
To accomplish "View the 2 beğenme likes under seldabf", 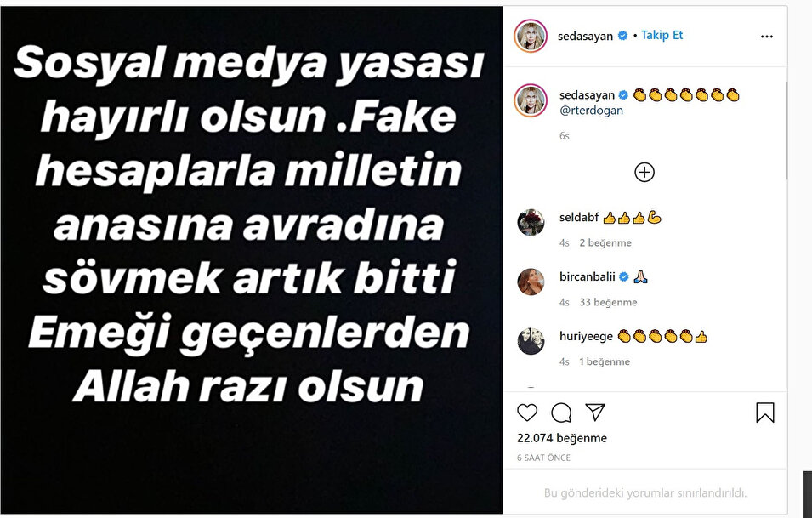I will 605,243.
